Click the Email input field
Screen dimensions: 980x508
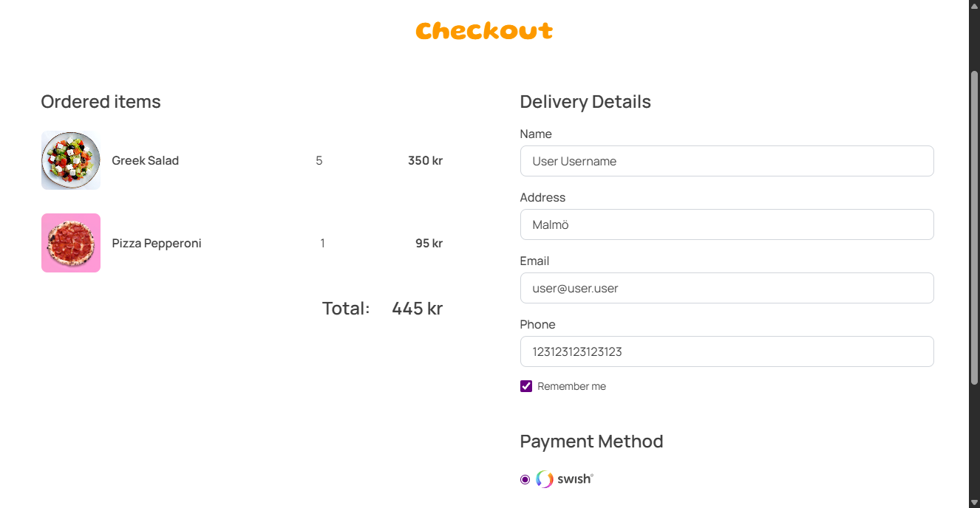coord(727,288)
